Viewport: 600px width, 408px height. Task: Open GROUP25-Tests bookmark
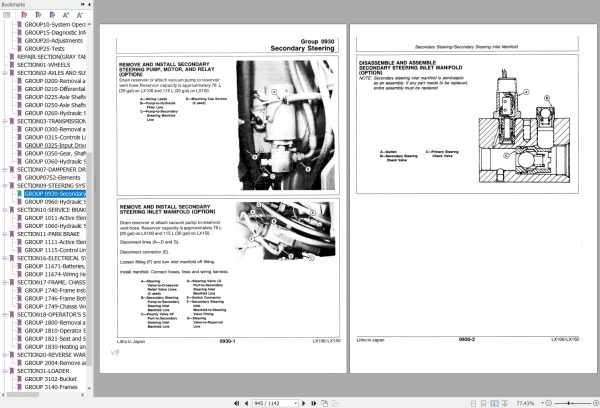coord(44,49)
